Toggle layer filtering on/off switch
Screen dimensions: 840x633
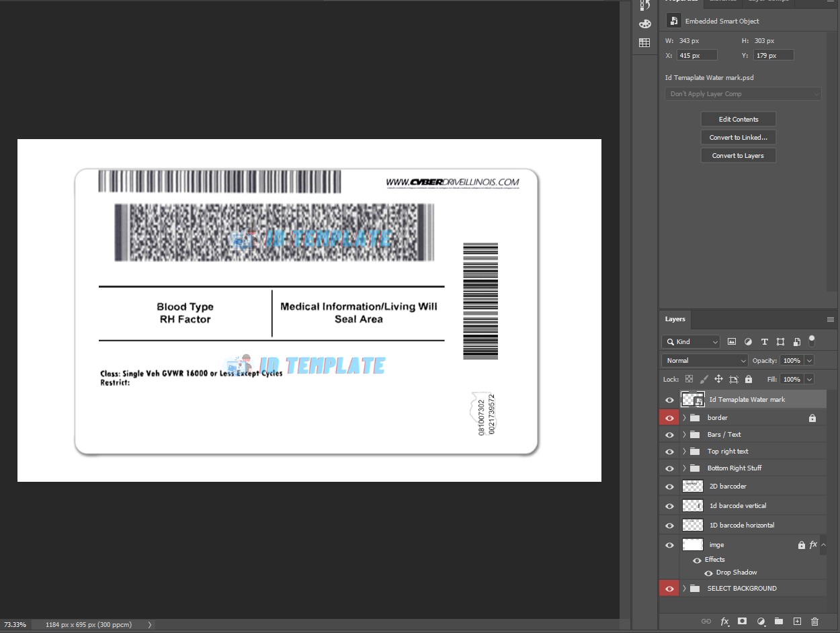[812, 340]
